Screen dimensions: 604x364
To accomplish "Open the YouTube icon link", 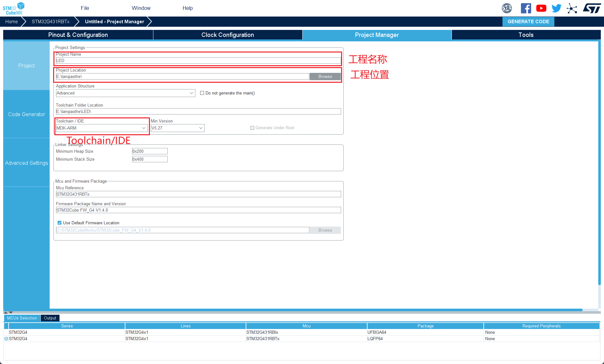I will coord(541,8).
